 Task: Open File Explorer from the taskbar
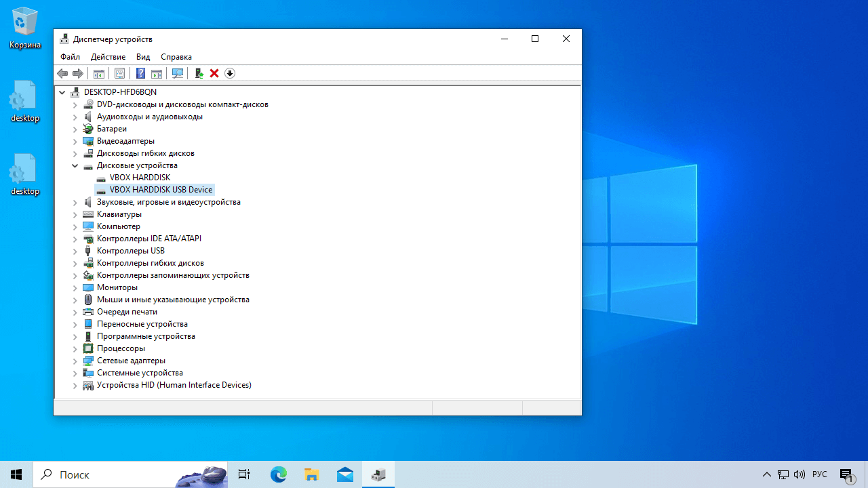(x=311, y=474)
